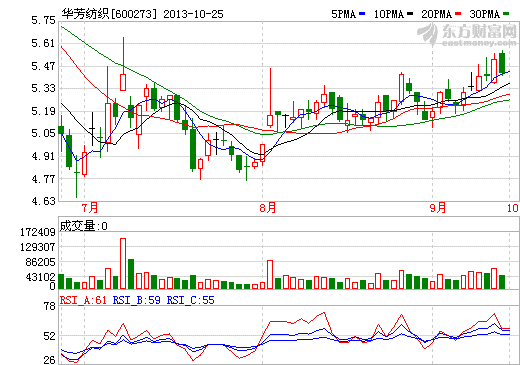Click the 5.61 price axis label
The height and width of the screenshot is (365, 520).
pos(43,43)
